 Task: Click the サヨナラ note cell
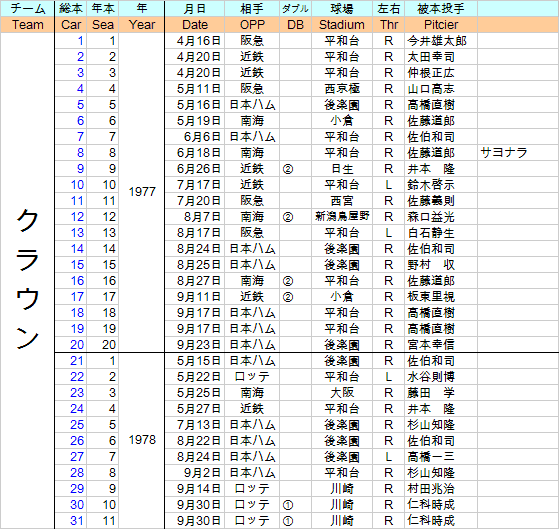[x=518, y=153]
